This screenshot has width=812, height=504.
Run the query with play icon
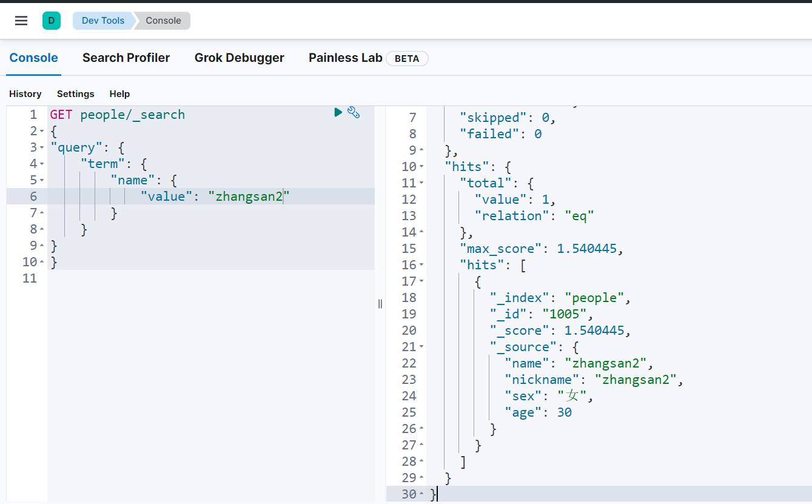click(338, 112)
